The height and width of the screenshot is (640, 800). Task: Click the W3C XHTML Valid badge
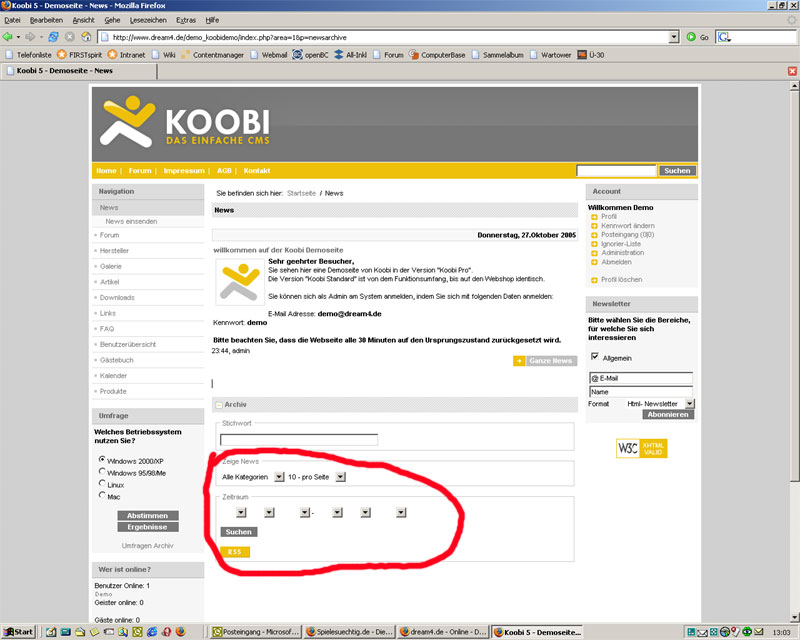(641, 448)
